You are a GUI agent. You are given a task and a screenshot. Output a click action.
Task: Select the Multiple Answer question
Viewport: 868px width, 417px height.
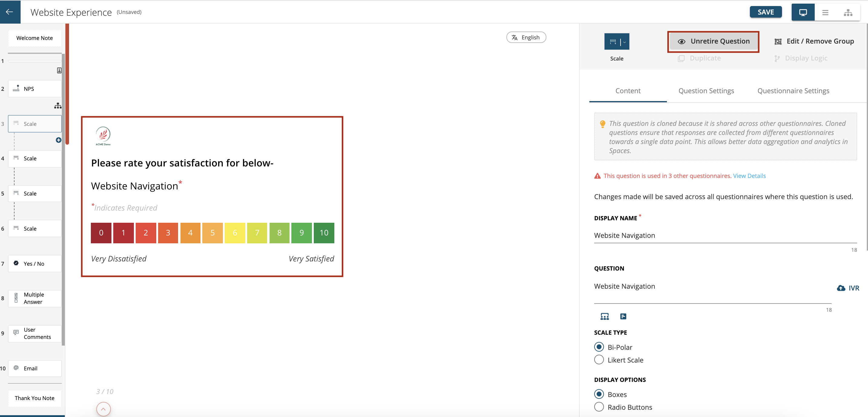tap(35, 299)
